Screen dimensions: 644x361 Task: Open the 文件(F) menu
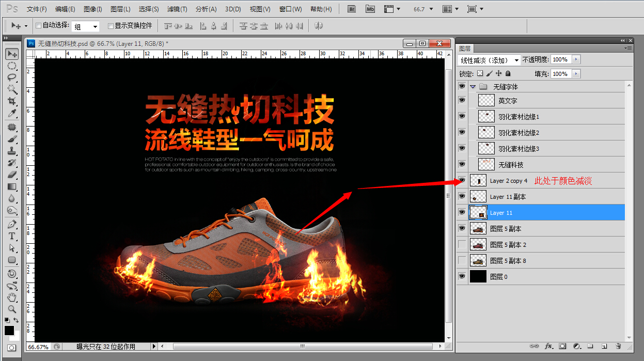(x=37, y=9)
